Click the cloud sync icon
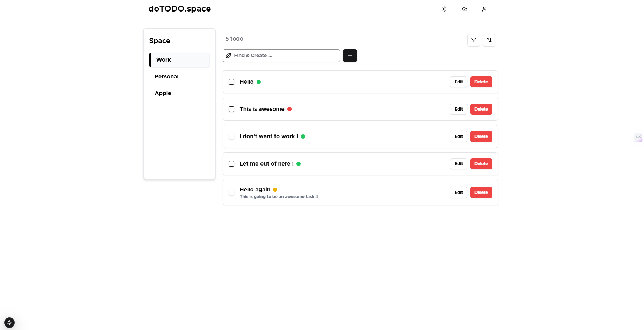The height and width of the screenshot is (330, 644). [465, 9]
